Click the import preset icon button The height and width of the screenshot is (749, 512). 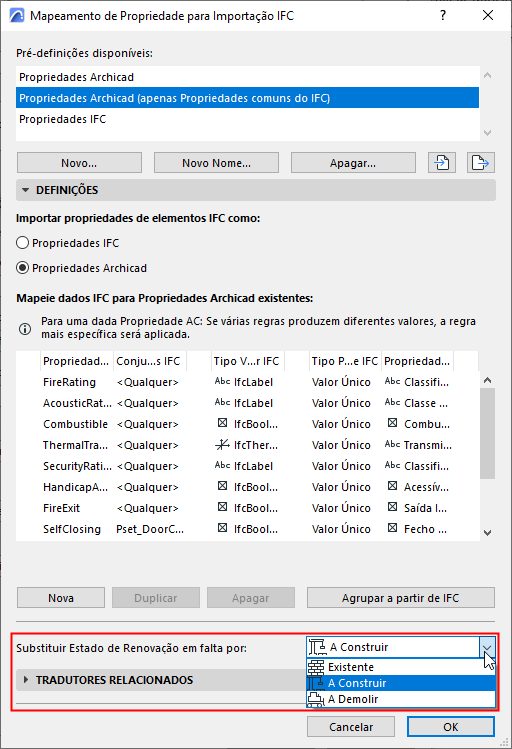pyautogui.click(x=442, y=163)
